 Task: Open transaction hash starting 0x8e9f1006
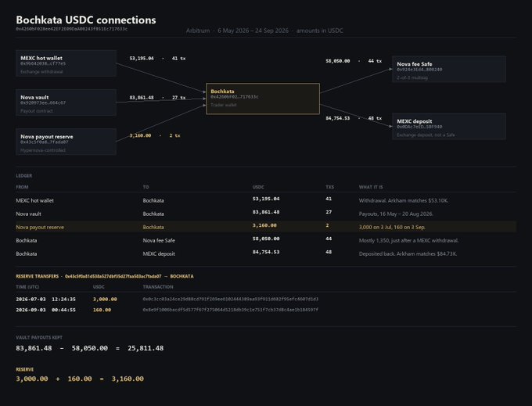pyautogui.click(x=230, y=310)
